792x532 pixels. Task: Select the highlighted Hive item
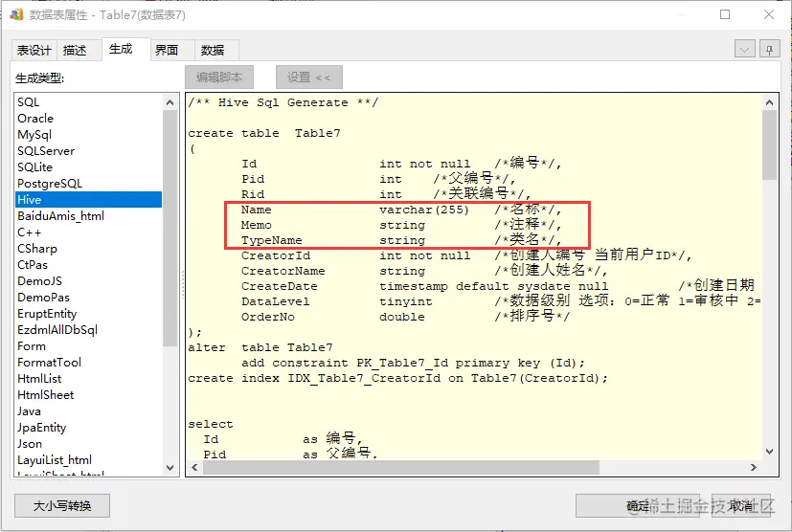(88, 200)
